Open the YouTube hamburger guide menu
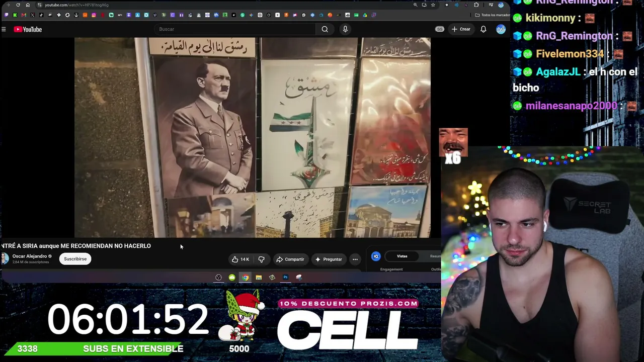Image resolution: width=644 pixels, height=362 pixels. click(x=4, y=29)
